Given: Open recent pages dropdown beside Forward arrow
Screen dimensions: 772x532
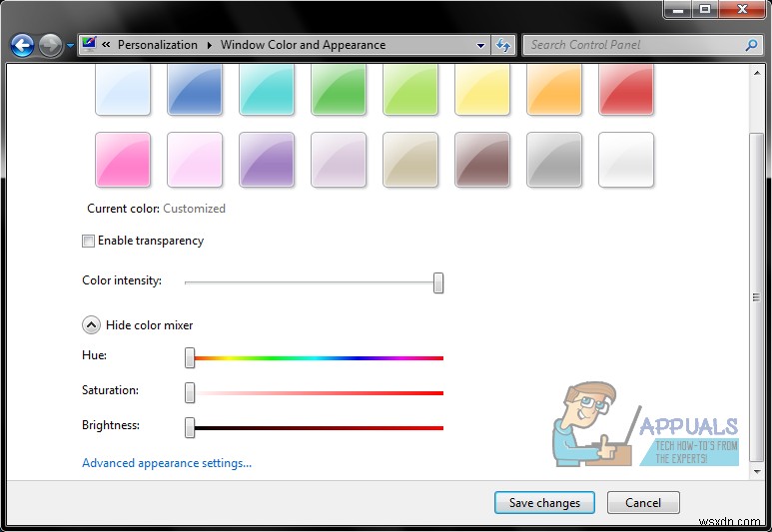Looking at the screenshot, I should pyautogui.click(x=70, y=46).
